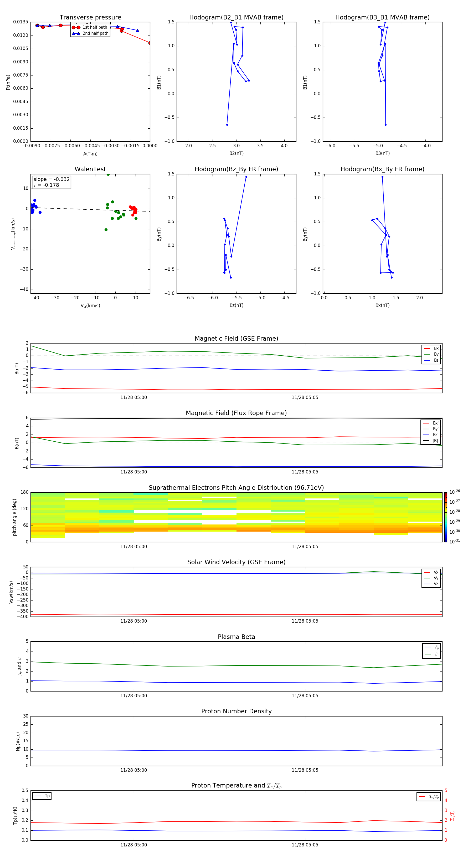Click the 10^-31 colorbar label

click(x=455, y=542)
